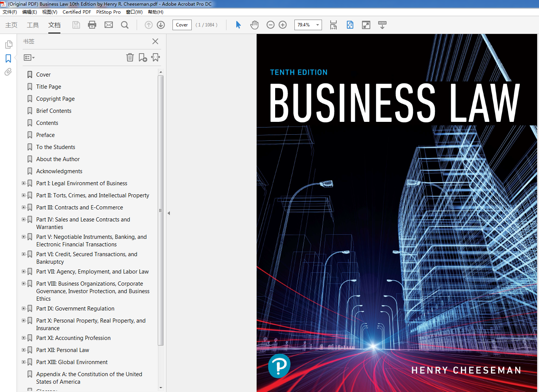Viewport: 539px width, 392px height.
Task: Open the bookmark options menu
Action: click(29, 58)
